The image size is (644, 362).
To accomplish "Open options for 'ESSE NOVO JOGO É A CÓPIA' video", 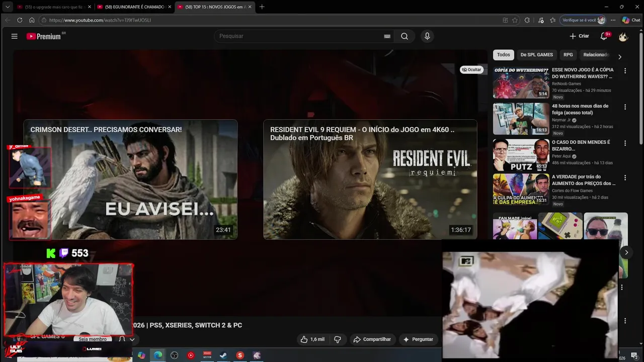I will [x=625, y=71].
